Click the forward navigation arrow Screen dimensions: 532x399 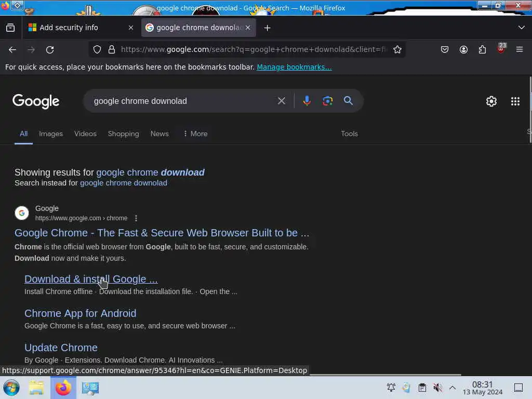tap(31, 49)
